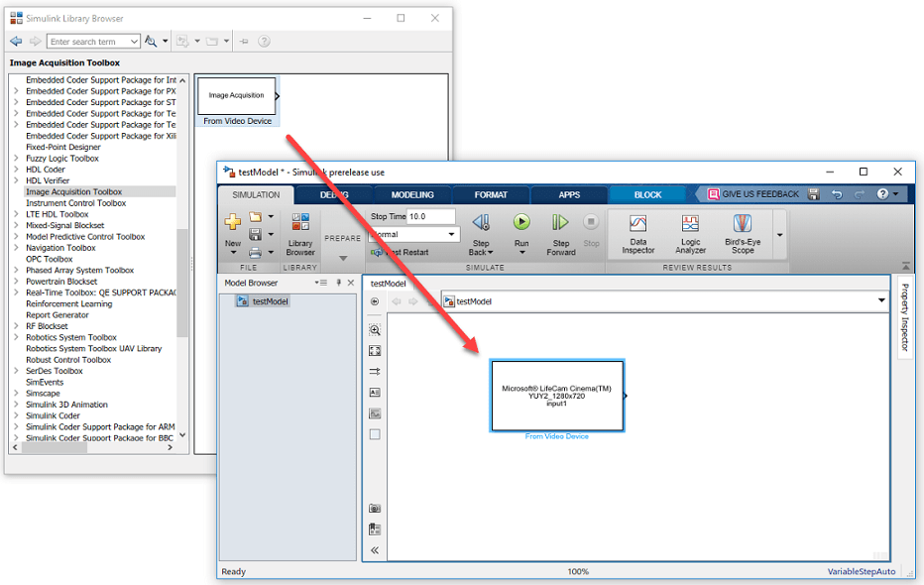
Task: Open the Data Inspector
Action: point(638,234)
